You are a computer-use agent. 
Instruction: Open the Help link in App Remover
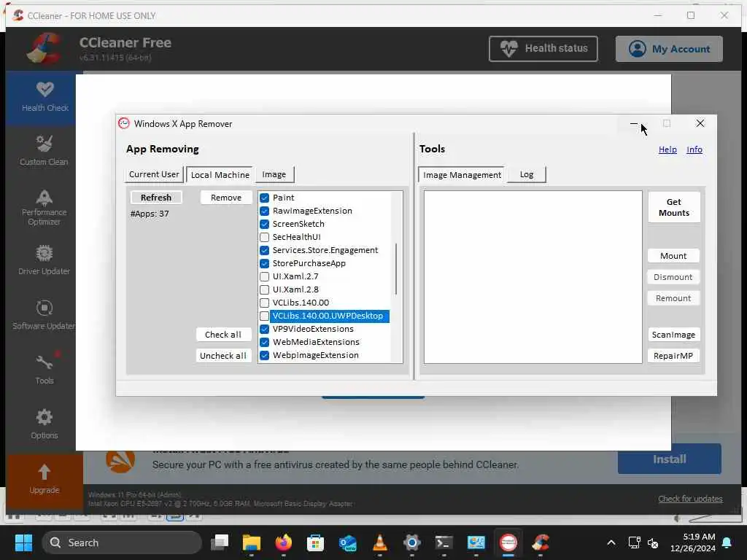click(x=667, y=149)
